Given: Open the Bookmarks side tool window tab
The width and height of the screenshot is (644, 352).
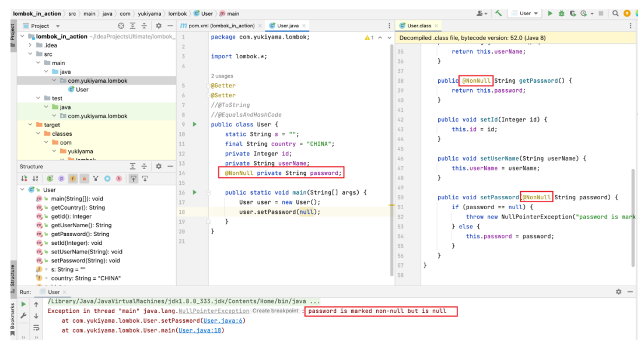Looking at the screenshot, I should tap(13, 320).
